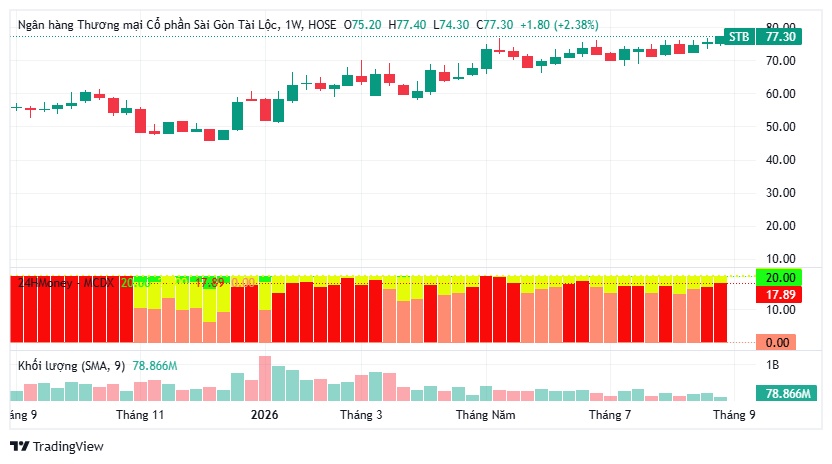832x464 pixels.
Task: Click the 10.00 MCDX axis label
Action: [781, 310]
